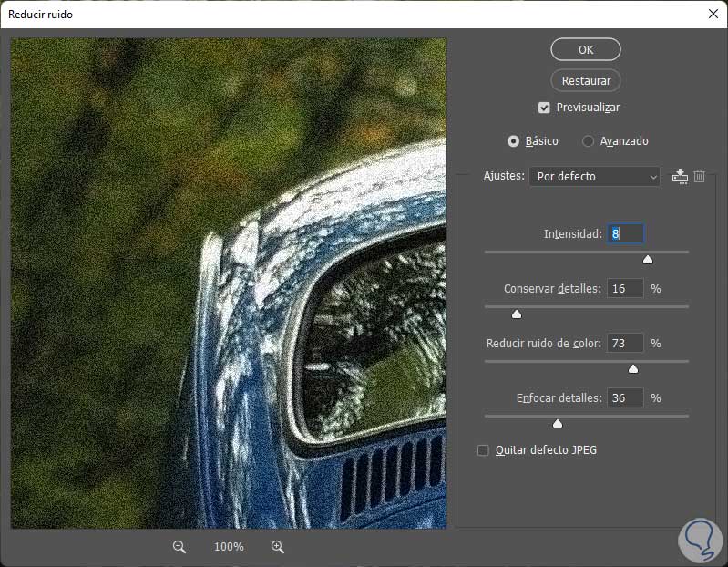Enable Quitar defecto JPEG checkbox
The image size is (728, 567).
(483, 450)
